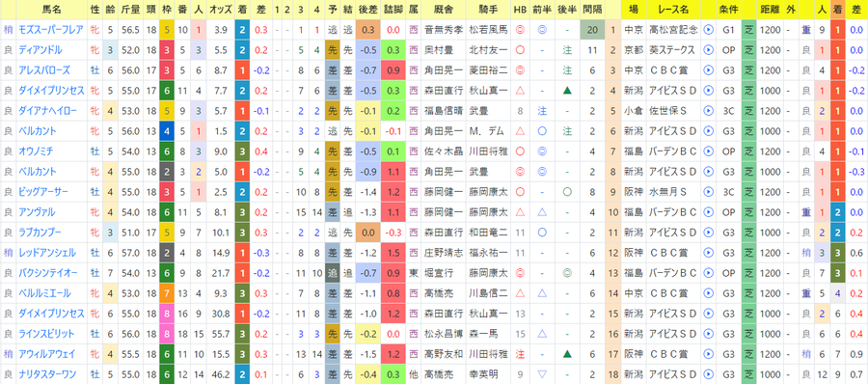The height and width of the screenshot is (384, 868).
Task: Play video for row 12 CBC賞
Action: [x=708, y=253]
